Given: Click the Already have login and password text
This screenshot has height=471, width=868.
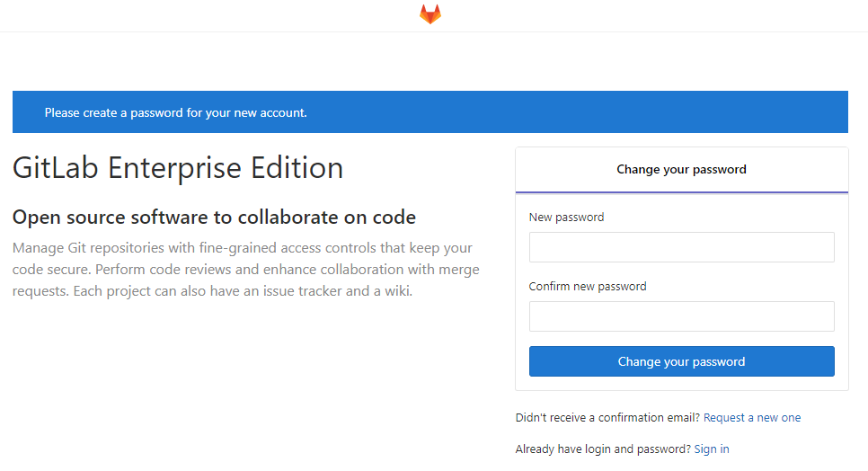Looking at the screenshot, I should 603,449.
